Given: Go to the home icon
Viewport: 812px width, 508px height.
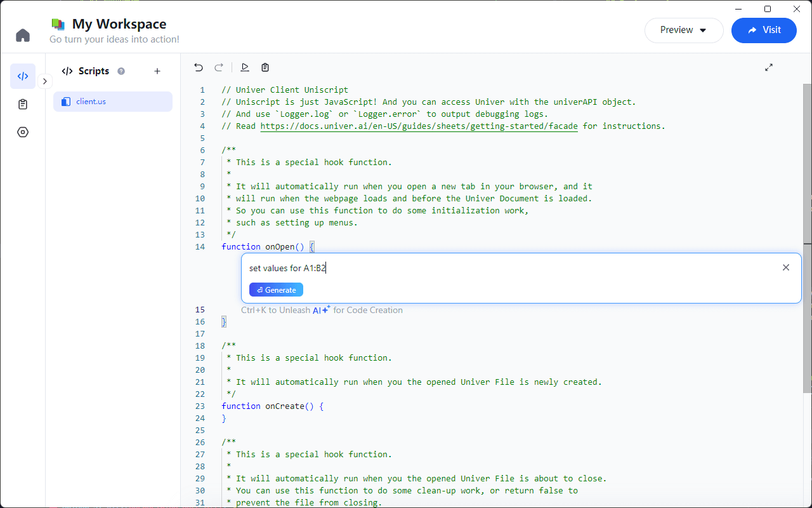Looking at the screenshot, I should click(23, 35).
